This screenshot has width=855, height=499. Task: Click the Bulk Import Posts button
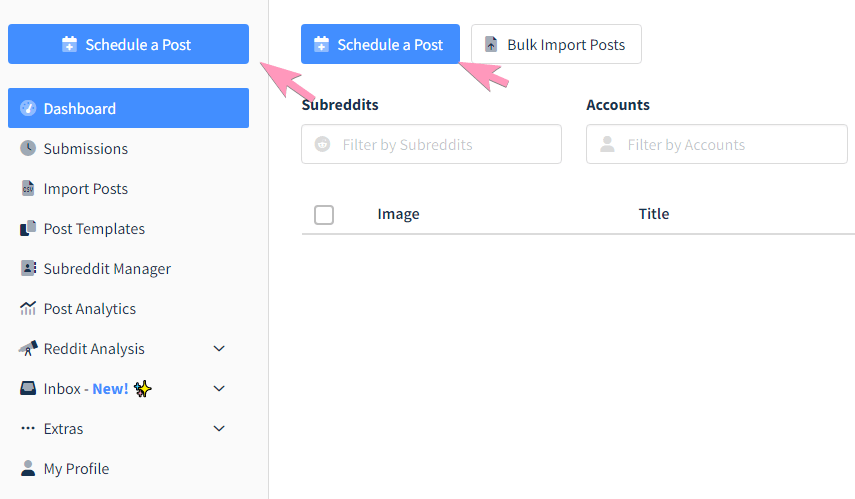tap(556, 44)
